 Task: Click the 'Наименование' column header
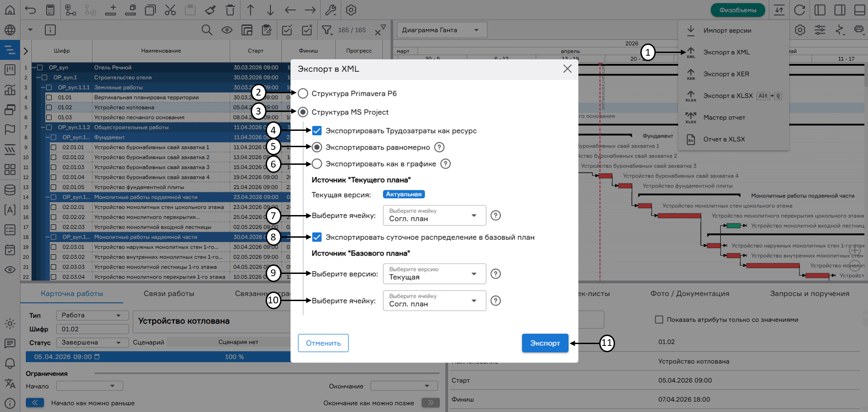tap(161, 51)
